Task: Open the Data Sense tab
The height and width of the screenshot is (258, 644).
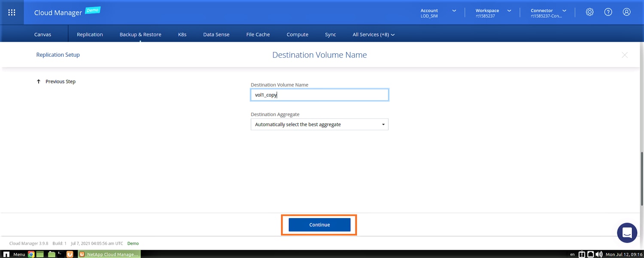Action: click(216, 34)
